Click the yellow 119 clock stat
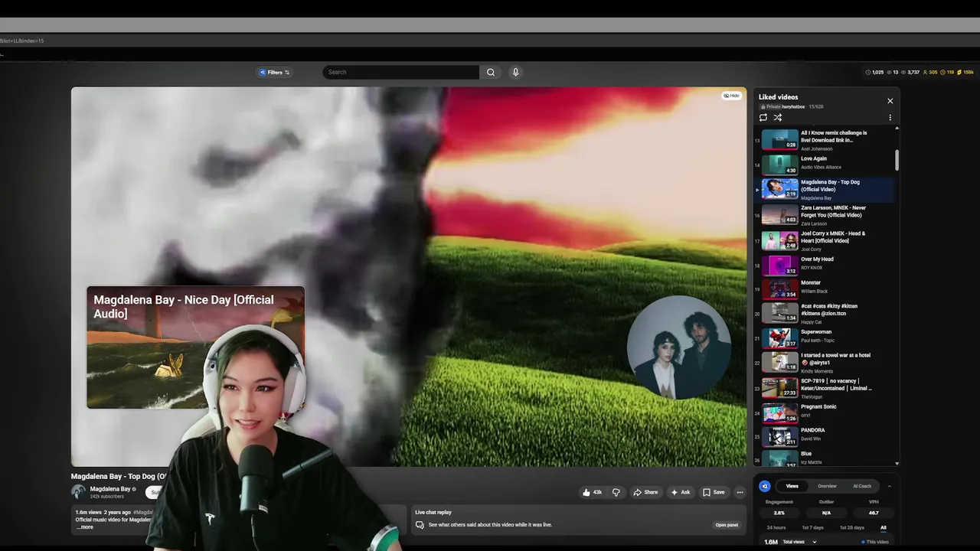 tap(947, 72)
